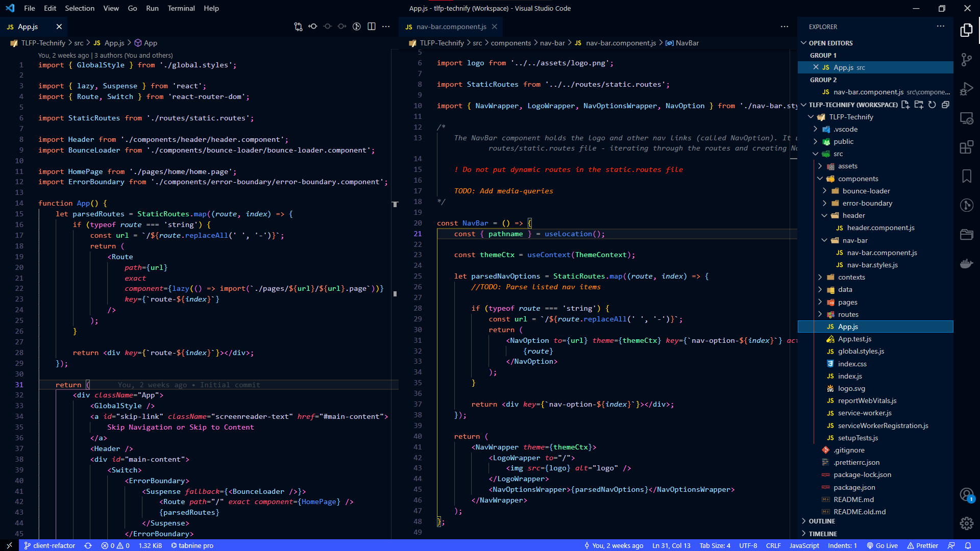Screen dimensions: 980x551
Task: Toggle Go Live server in status bar
Action: (883, 545)
